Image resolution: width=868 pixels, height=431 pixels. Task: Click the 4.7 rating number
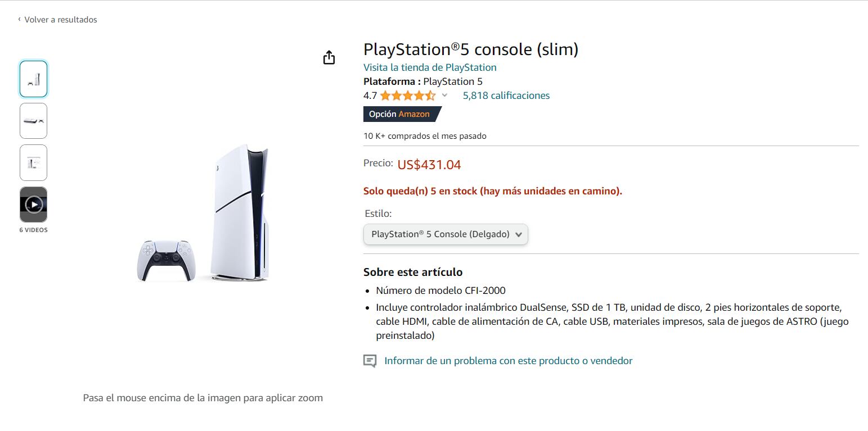370,96
